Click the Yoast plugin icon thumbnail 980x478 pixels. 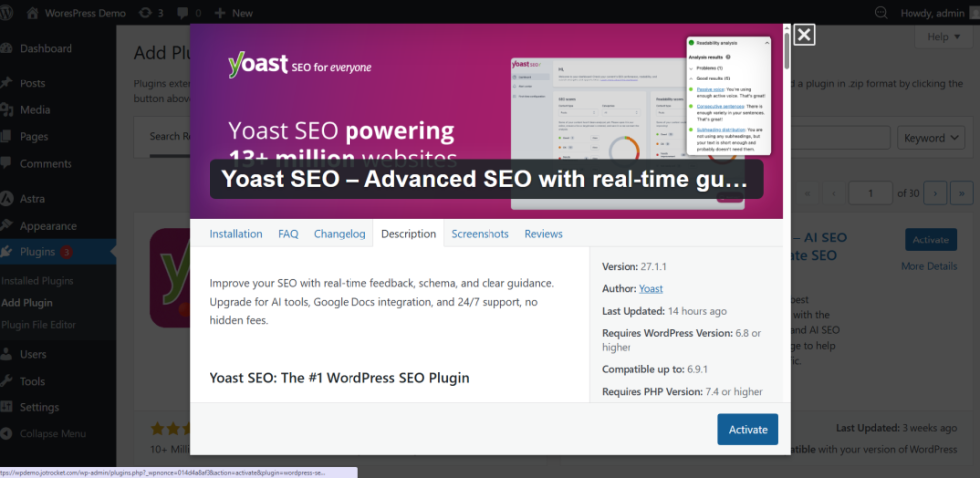(x=170, y=278)
